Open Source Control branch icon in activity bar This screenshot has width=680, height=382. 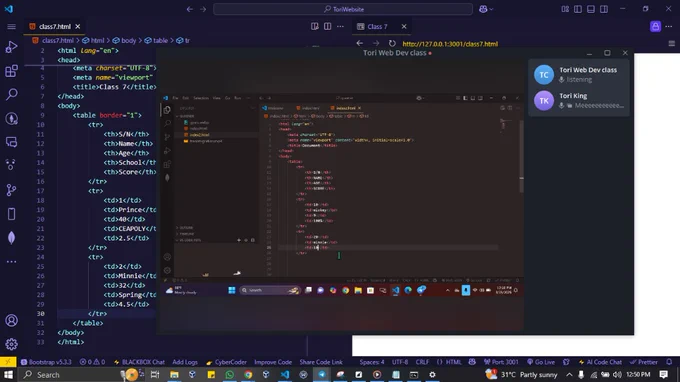(x=11, y=189)
